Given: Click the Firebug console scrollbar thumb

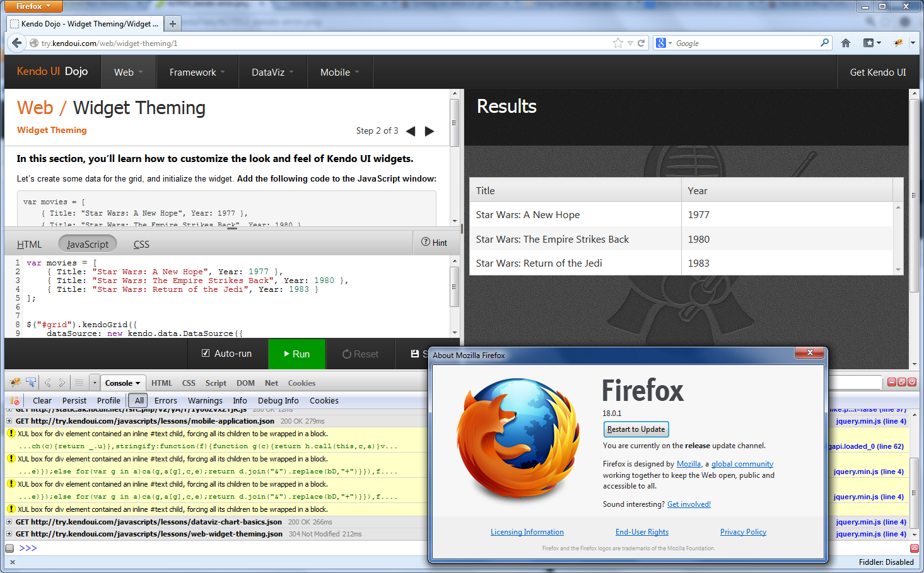Looking at the screenshot, I should (x=914, y=494).
